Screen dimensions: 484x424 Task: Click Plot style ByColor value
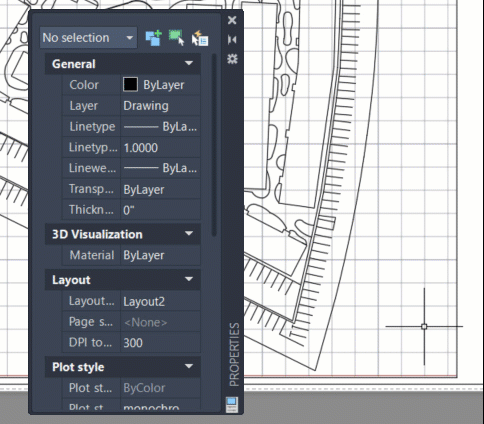pos(160,388)
